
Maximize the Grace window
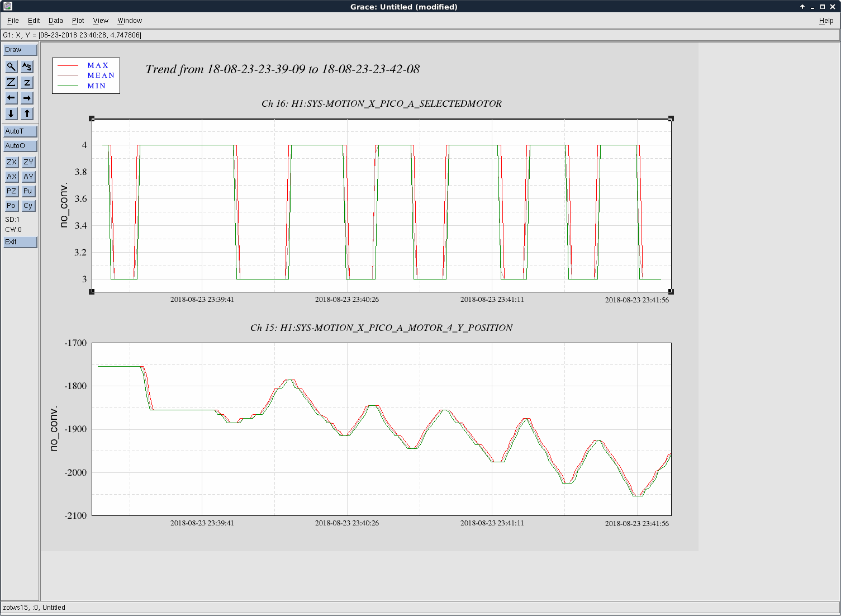click(823, 7)
